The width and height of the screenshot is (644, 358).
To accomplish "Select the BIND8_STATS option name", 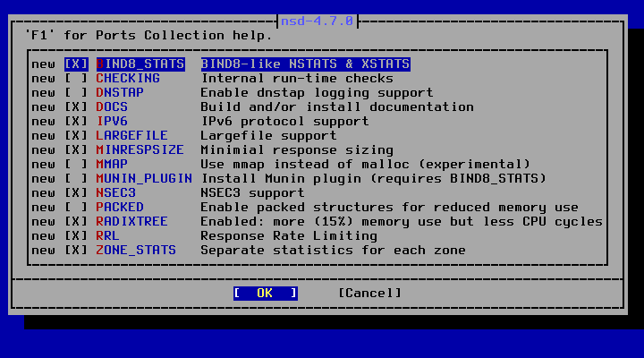I will click(x=140, y=64).
